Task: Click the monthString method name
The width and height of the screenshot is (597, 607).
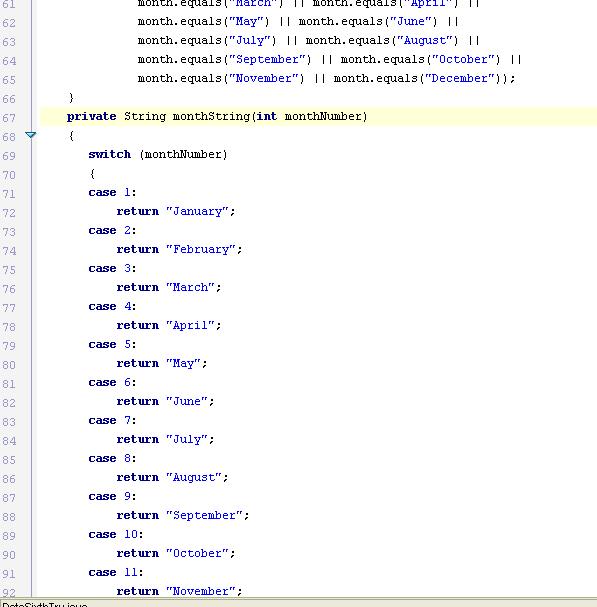Action: [x=211, y=116]
